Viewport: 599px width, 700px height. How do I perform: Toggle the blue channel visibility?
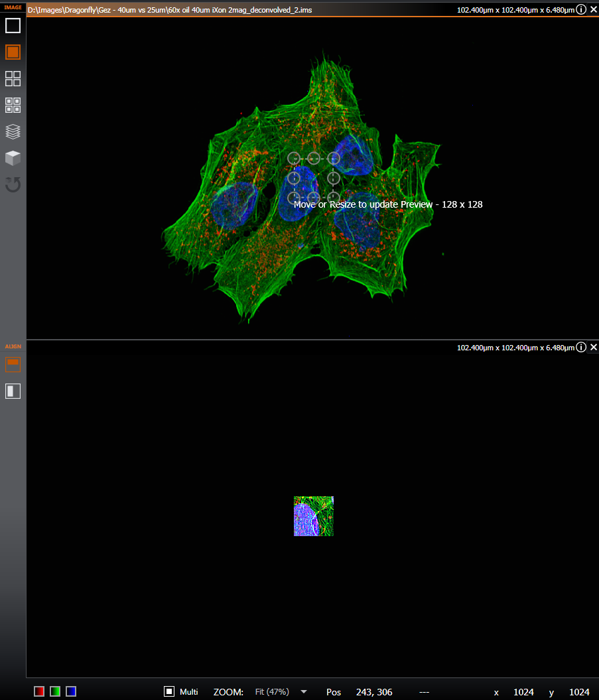(71, 691)
